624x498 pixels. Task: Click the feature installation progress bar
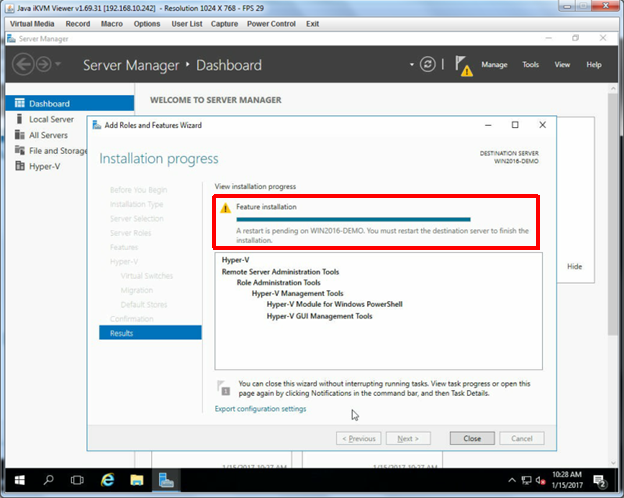(353, 219)
